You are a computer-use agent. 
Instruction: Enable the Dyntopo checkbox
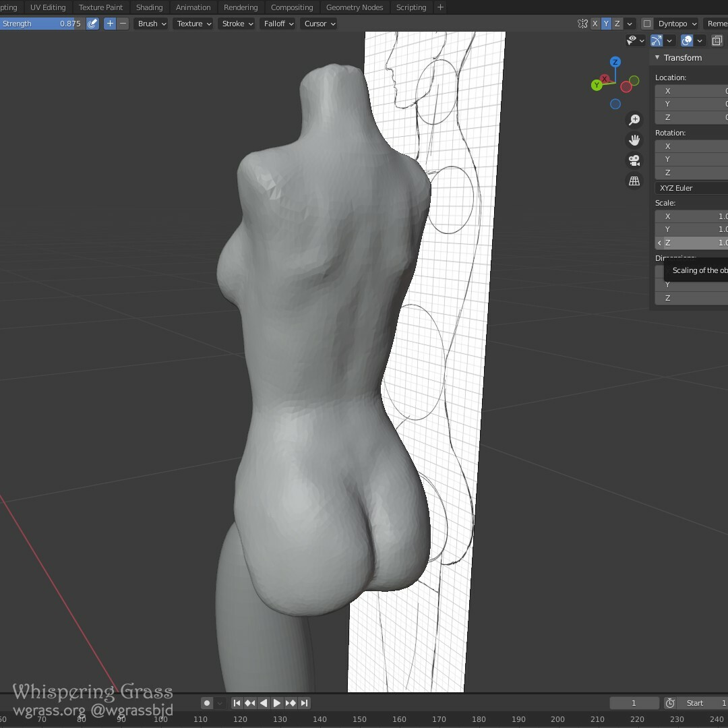646,24
